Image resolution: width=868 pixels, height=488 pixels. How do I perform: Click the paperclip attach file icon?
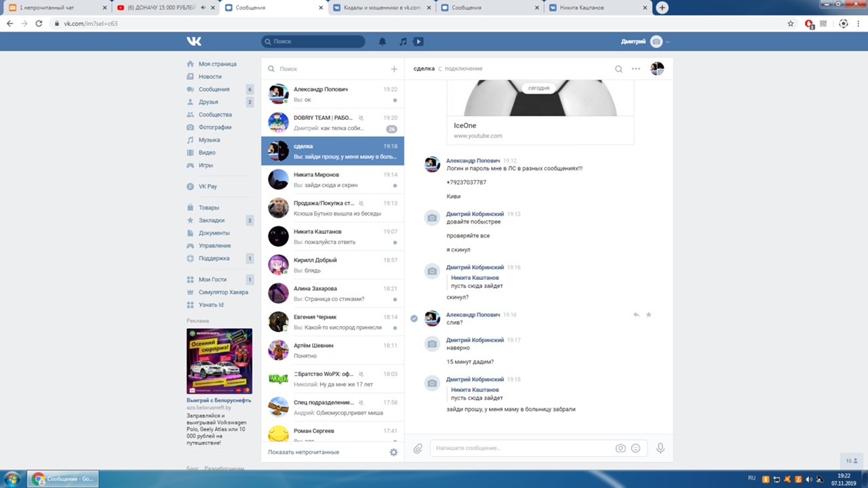pyautogui.click(x=418, y=449)
